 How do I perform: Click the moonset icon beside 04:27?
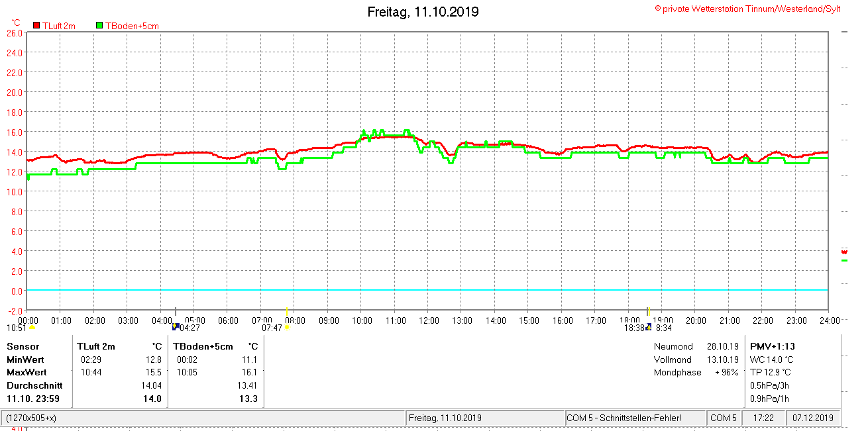click(176, 327)
